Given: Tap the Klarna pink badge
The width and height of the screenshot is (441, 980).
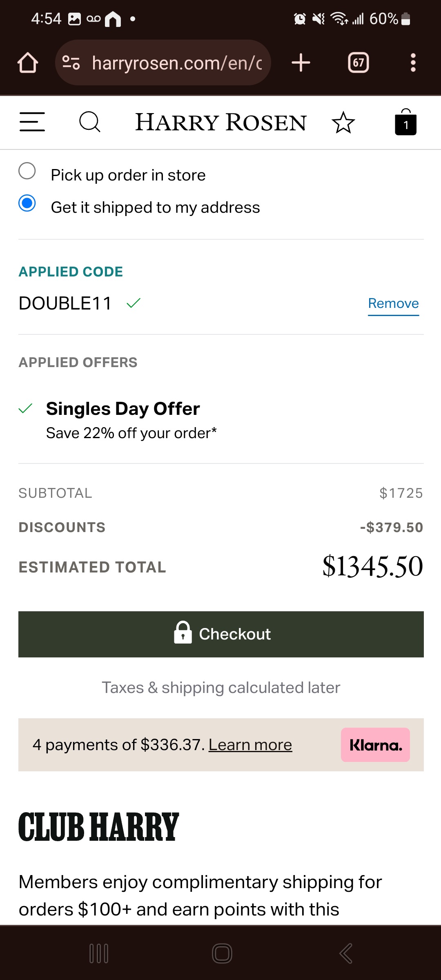Looking at the screenshot, I should click(375, 745).
